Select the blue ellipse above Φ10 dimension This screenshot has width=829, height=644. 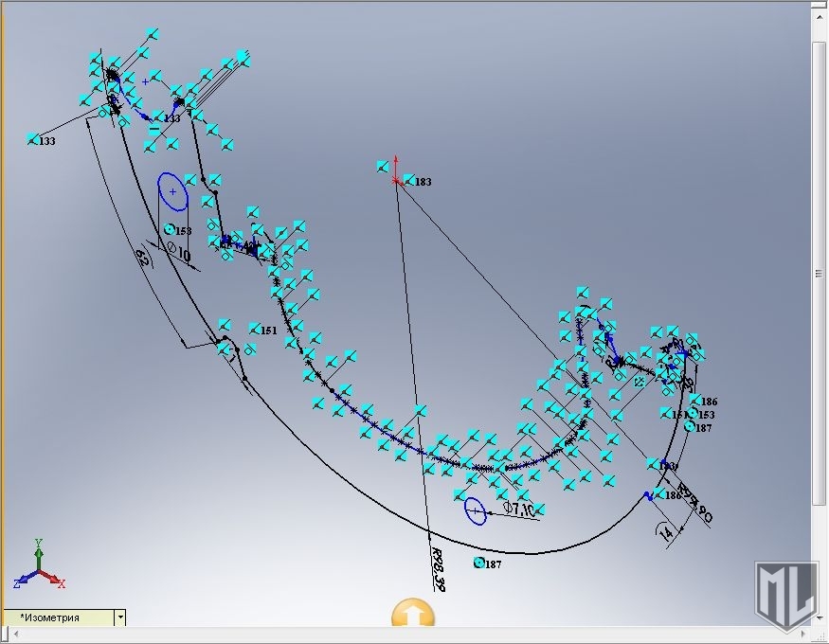[172, 191]
